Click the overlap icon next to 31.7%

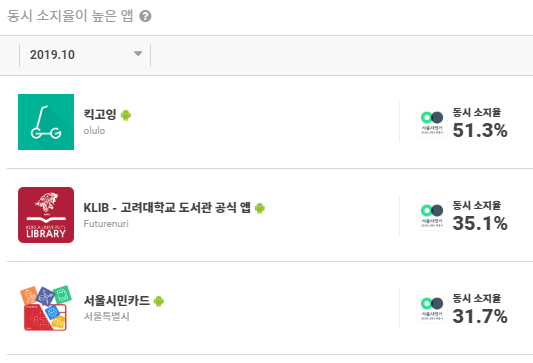tap(432, 308)
